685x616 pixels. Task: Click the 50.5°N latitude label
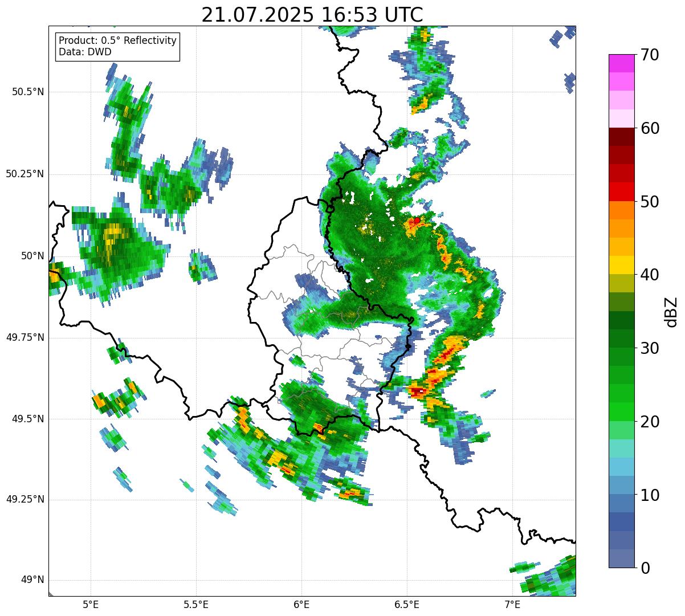pyautogui.click(x=28, y=92)
